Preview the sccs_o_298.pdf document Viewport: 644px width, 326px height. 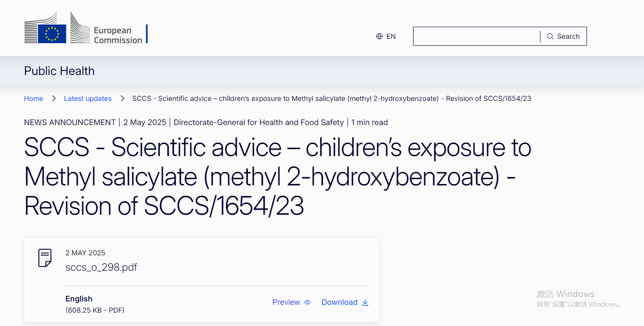(286, 302)
